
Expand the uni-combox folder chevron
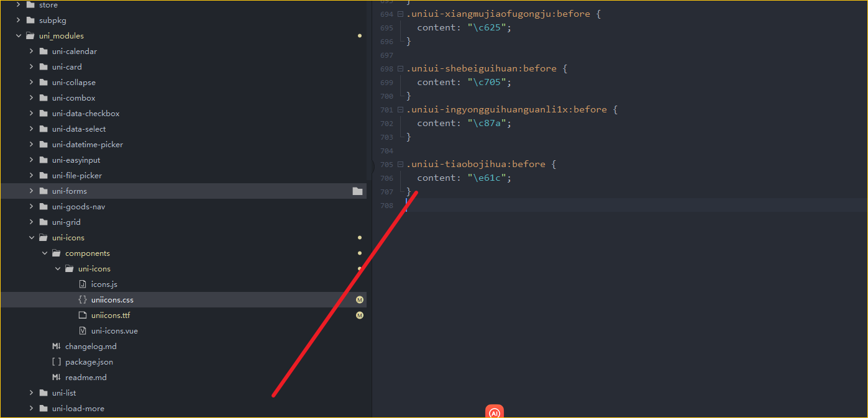tap(32, 98)
